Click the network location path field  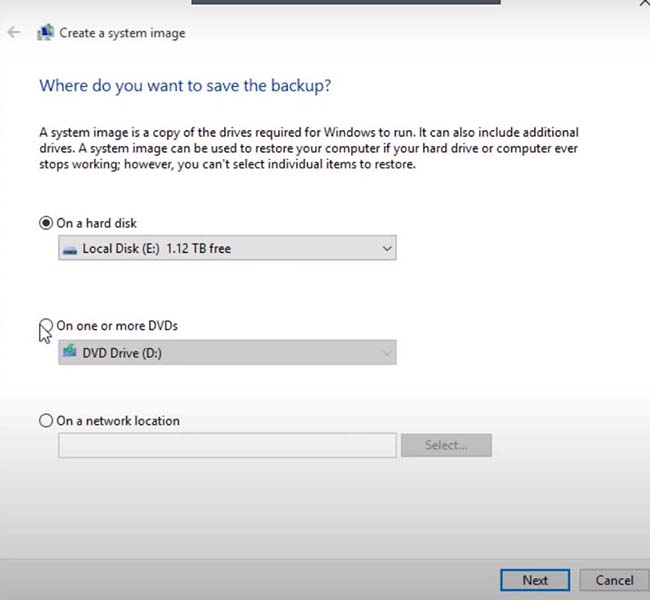(x=227, y=445)
